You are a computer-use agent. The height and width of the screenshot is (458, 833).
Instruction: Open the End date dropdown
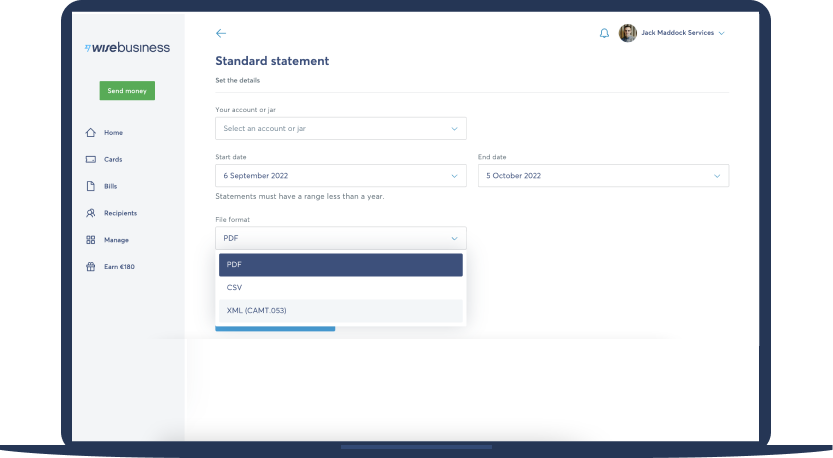(602, 175)
